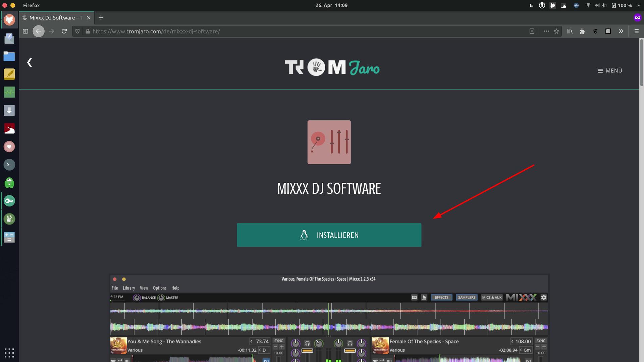Click the GNOME foot extension icon
The image size is (644, 362).
click(595, 31)
